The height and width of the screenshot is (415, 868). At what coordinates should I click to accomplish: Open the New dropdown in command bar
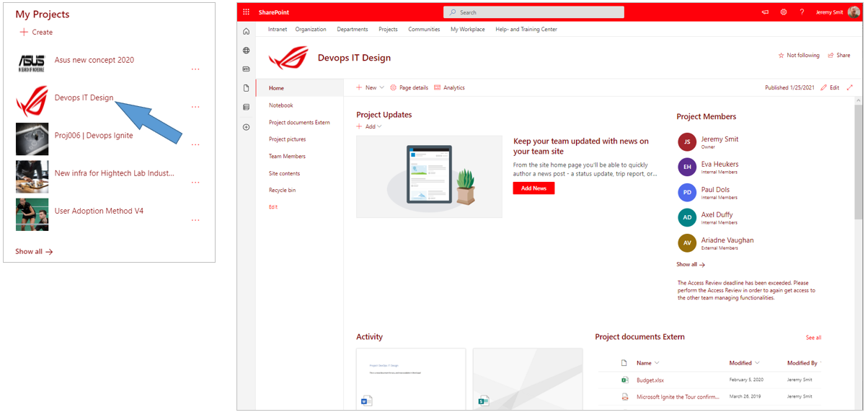point(371,87)
